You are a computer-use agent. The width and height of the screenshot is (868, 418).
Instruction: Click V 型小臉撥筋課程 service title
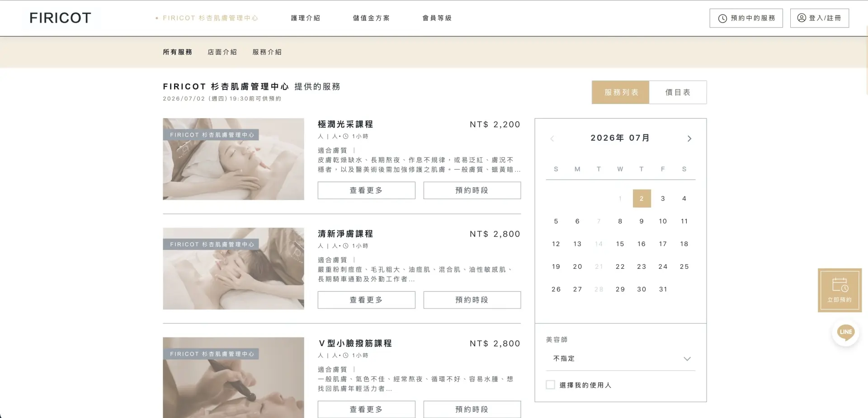click(x=355, y=343)
